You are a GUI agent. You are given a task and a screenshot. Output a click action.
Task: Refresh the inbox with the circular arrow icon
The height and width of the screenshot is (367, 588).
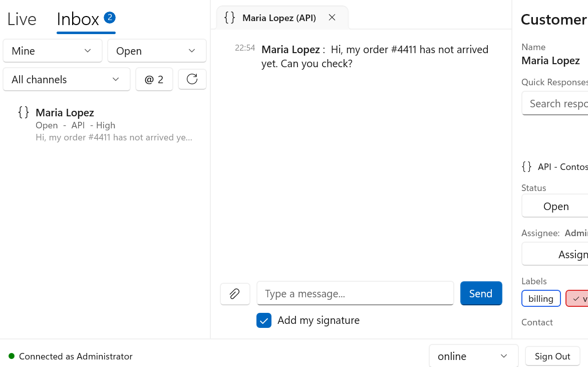pyautogui.click(x=192, y=79)
